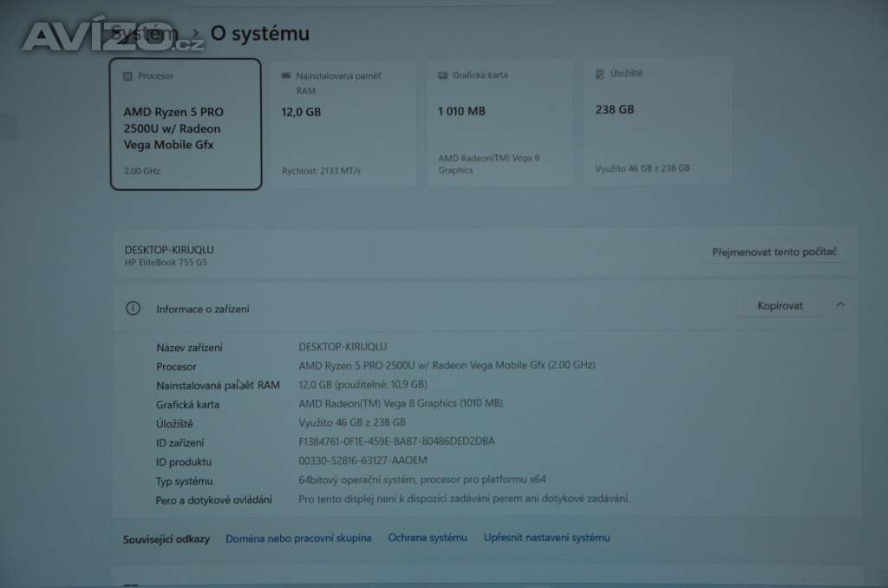Open Doména nebo pracovní skupina link
The width and height of the screenshot is (888, 588).
(x=298, y=539)
